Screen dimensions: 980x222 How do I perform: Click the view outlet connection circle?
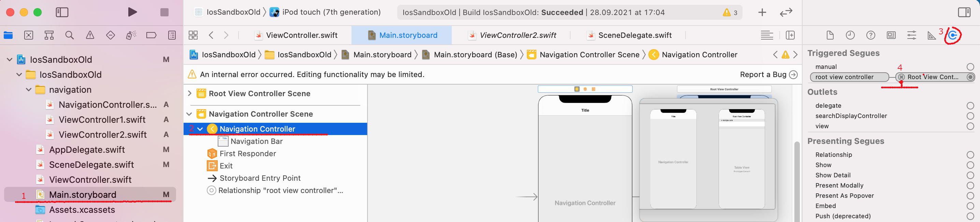pos(970,126)
